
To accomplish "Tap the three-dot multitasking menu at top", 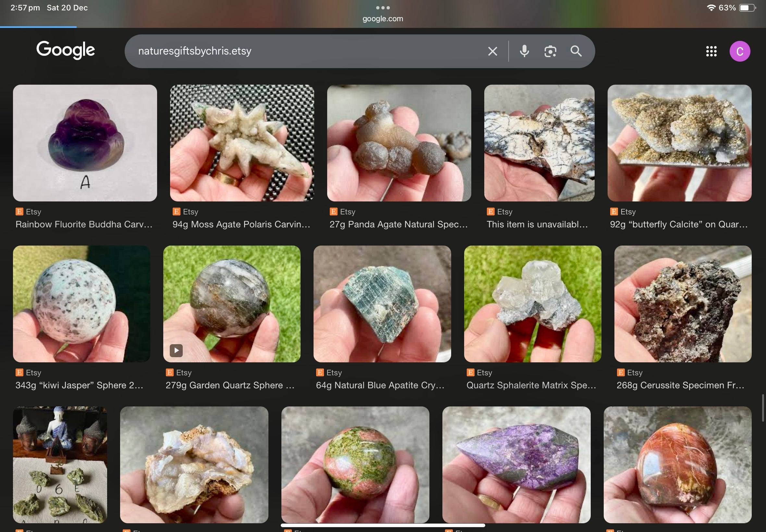I will click(x=383, y=8).
